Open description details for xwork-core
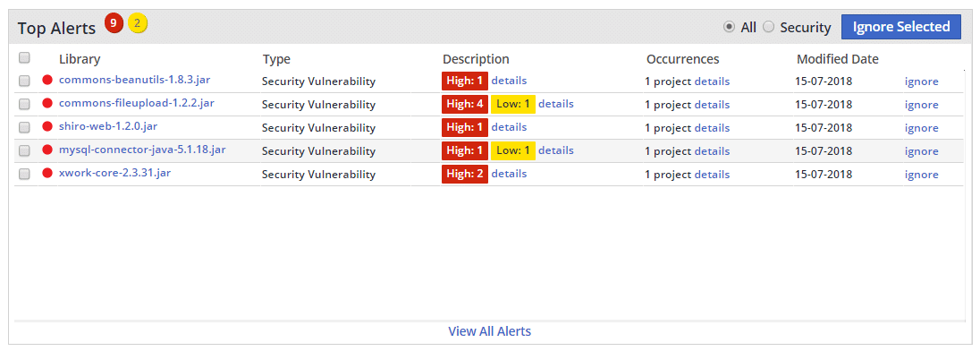 [x=509, y=174]
